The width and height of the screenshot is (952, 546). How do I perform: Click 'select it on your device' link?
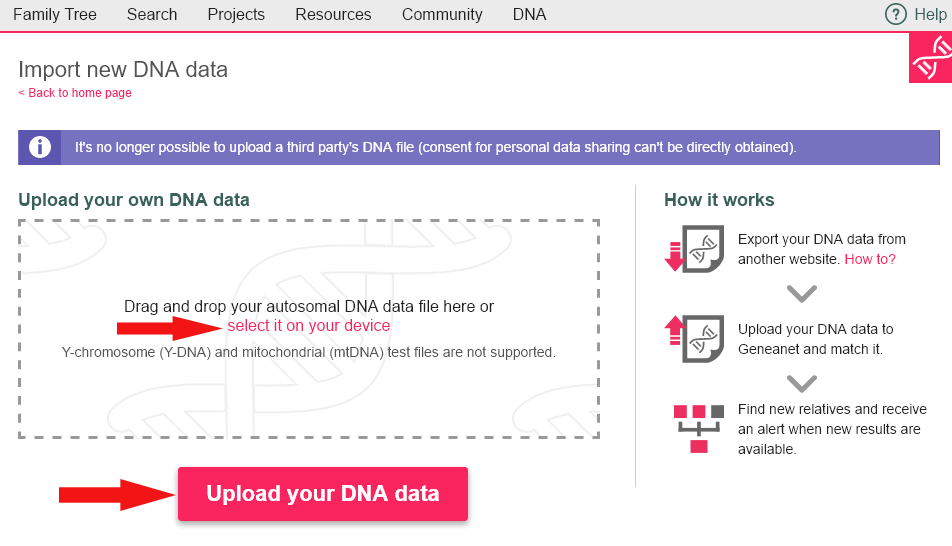[308, 326]
